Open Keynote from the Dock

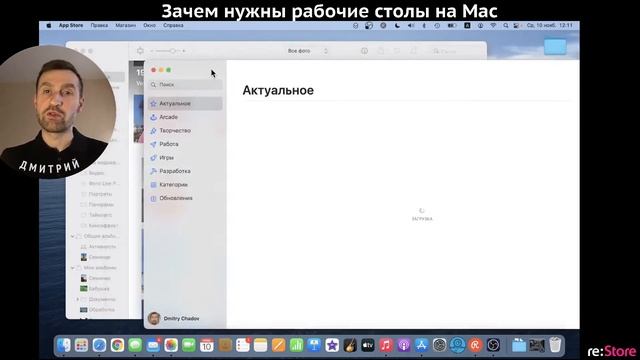[314, 345]
